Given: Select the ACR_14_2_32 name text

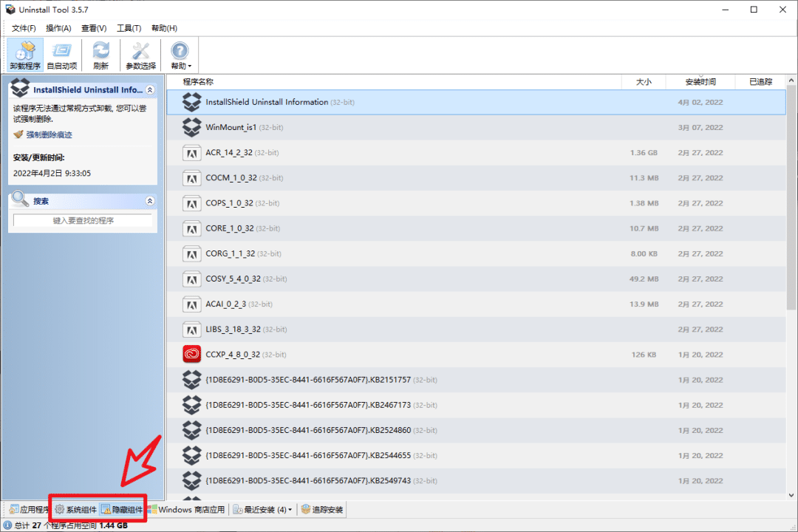Looking at the screenshot, I should coord(229,153).
